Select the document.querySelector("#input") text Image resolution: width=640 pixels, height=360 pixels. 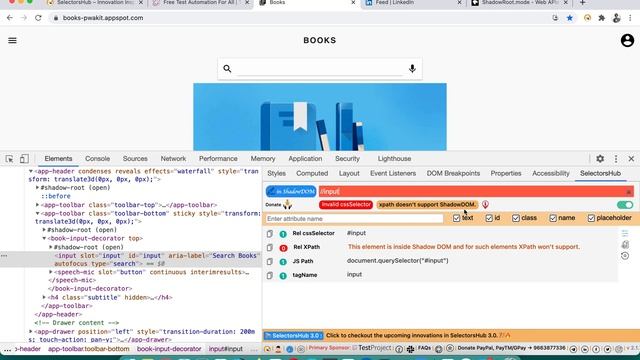[398, 261]
